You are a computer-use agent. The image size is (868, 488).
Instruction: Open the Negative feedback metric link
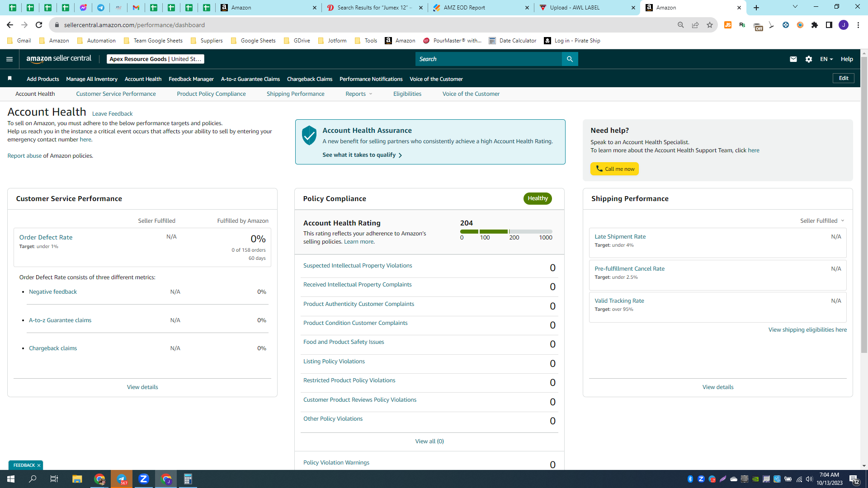click(x=53, y=292)
